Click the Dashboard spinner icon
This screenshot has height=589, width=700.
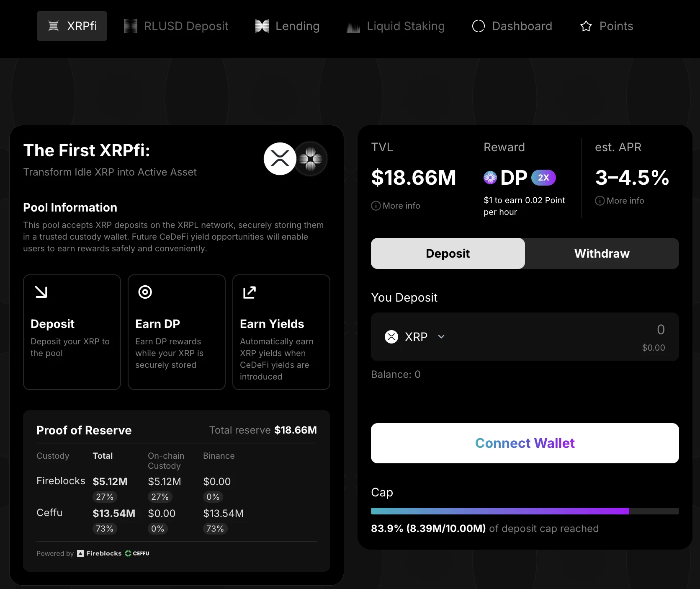pyautogui.click(x=478, y=26)
